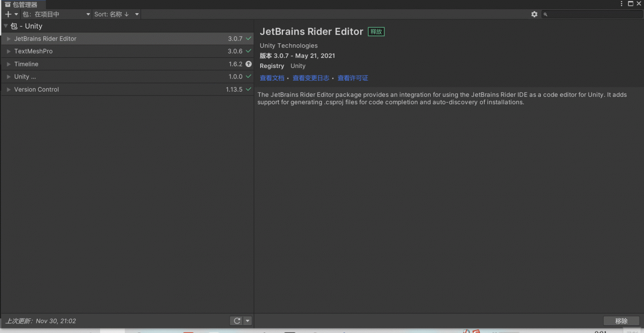Click version number 1.6.2 in list

[x=235, y=64]
